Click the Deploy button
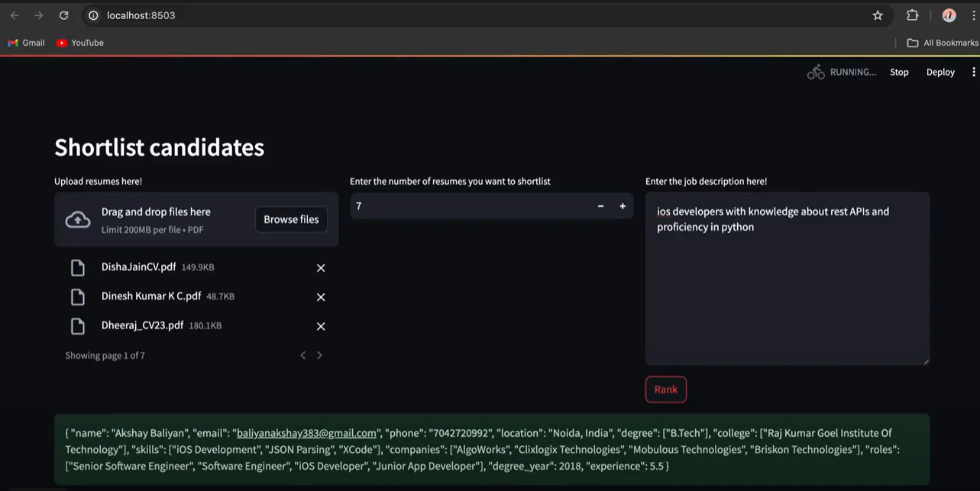The height and width of the screenshot is (491, 980). [x=940, y=72]
